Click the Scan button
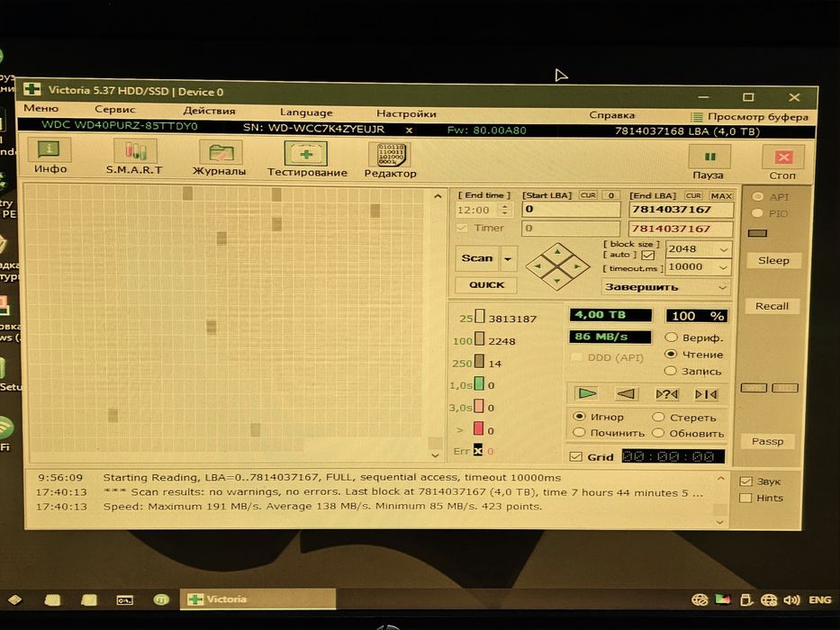The height and width of the screenshot is (630, 840). [x=477, y=258]
